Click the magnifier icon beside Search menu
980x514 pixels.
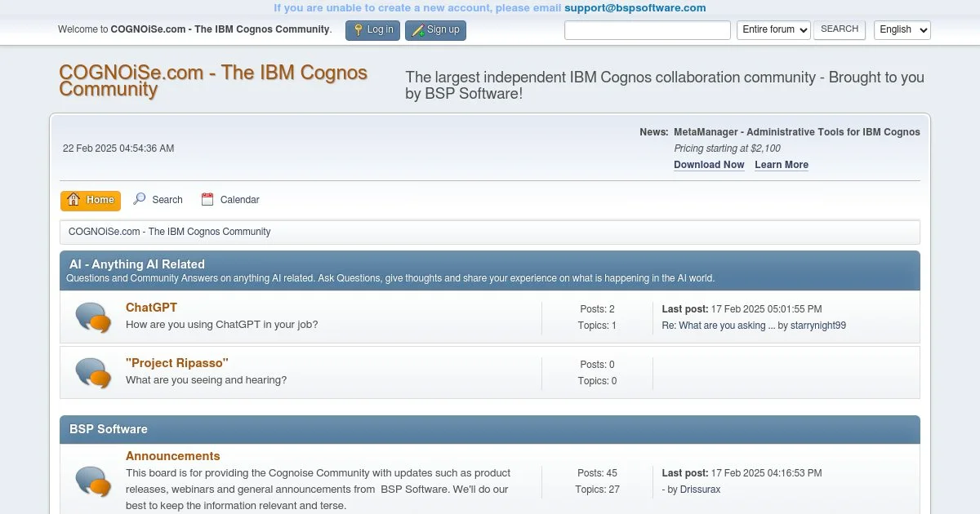coord(140,199)
